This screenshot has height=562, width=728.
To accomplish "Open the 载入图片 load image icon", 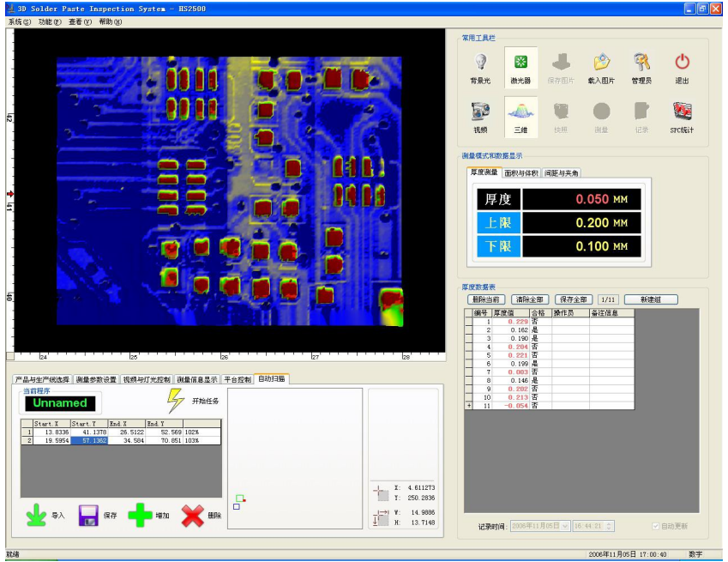I will coord(601,63).
